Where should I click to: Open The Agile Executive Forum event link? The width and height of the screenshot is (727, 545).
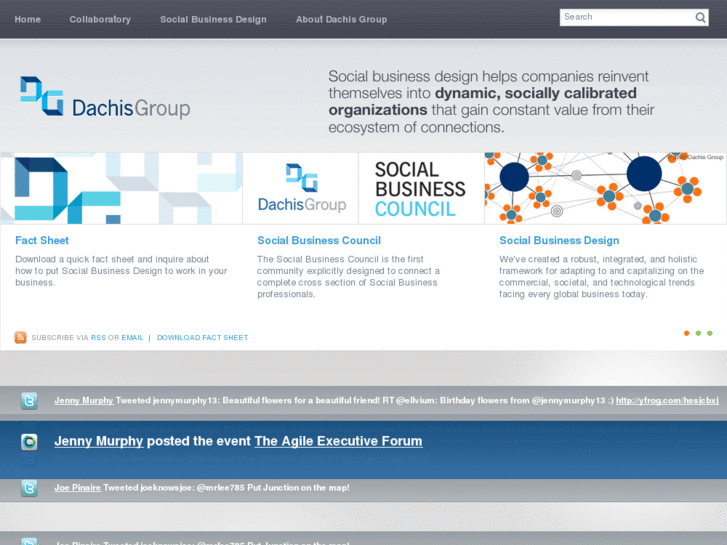point(338,441)
